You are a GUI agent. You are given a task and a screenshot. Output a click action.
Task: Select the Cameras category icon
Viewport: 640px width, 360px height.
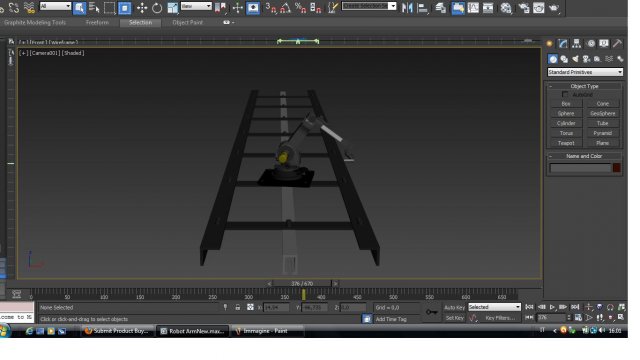587,59
